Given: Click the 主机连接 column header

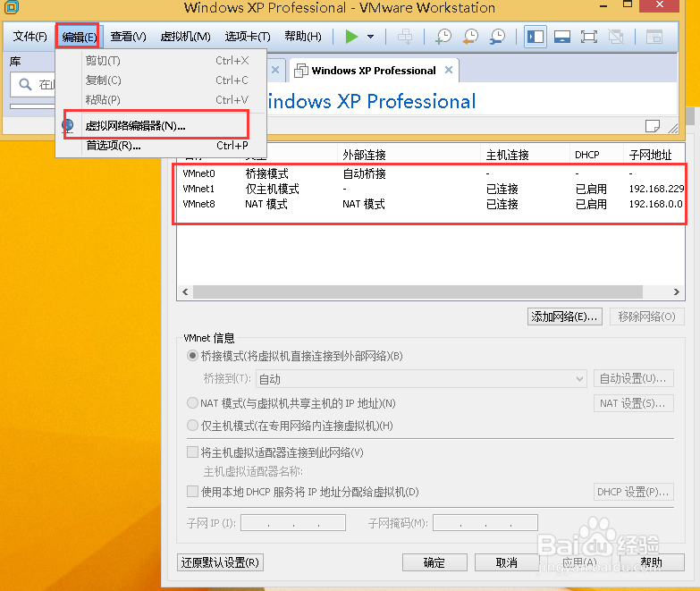Looking at the screenshot, I should 525,155.
